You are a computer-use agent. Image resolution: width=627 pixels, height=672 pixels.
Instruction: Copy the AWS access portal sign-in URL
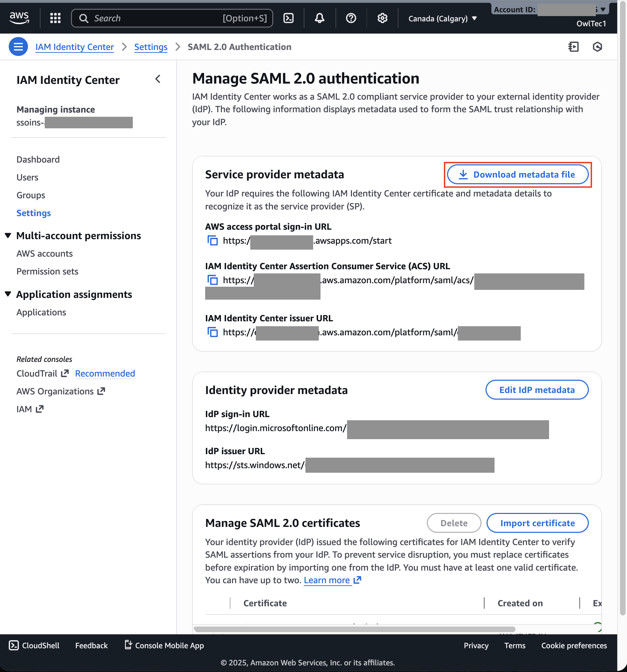(x=212, y=241)
